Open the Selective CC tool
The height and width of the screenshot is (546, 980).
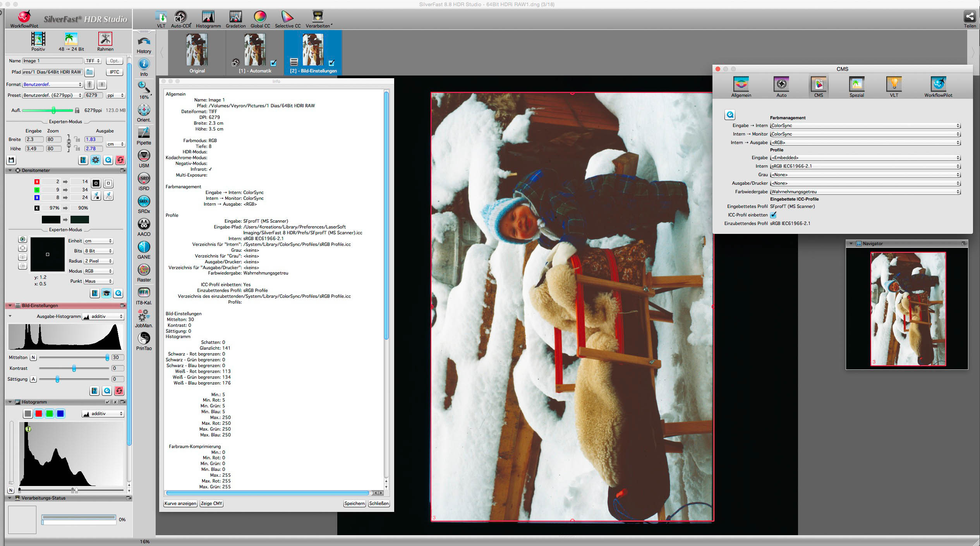[287, 17]
